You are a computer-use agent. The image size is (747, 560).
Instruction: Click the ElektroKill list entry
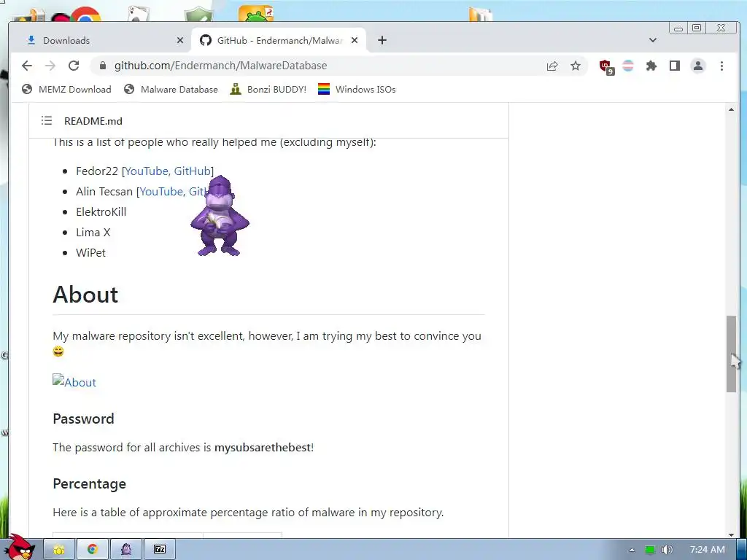101,212
